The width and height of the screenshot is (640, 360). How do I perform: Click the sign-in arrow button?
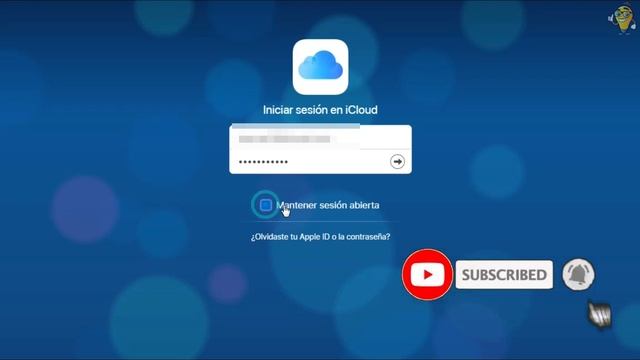(x=397, y=162)
